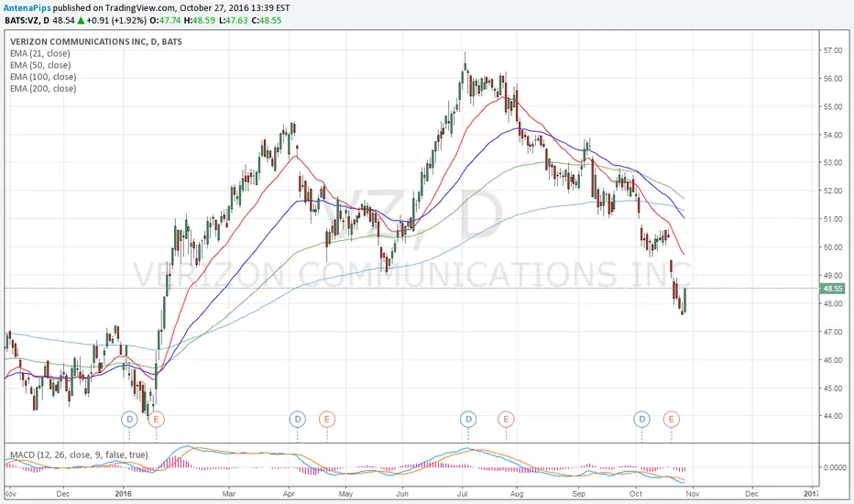This screenshot has width=854, height=504.
Task: Click the Sep label on the time axis
Action: pyautogui.click(x=578, y=494)
